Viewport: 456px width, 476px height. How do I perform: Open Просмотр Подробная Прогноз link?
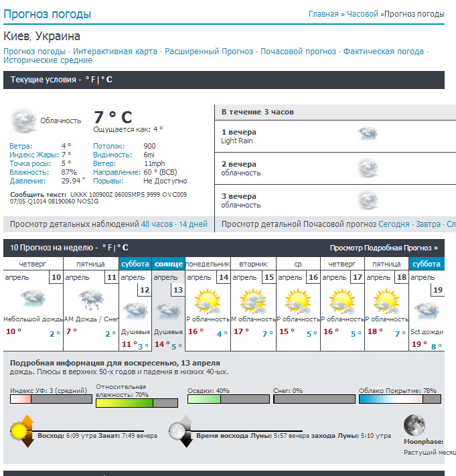pyautogui.click(x=384, y=248)
